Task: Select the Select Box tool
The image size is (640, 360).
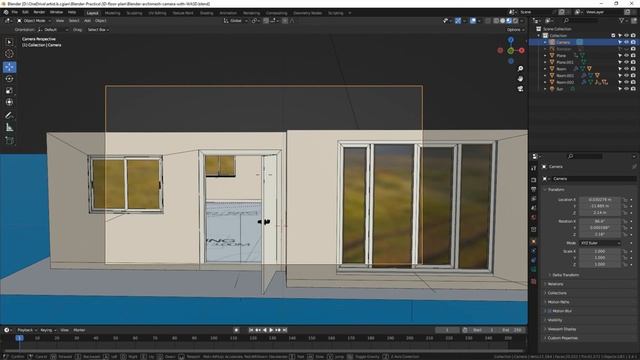Action: [9, 42]
